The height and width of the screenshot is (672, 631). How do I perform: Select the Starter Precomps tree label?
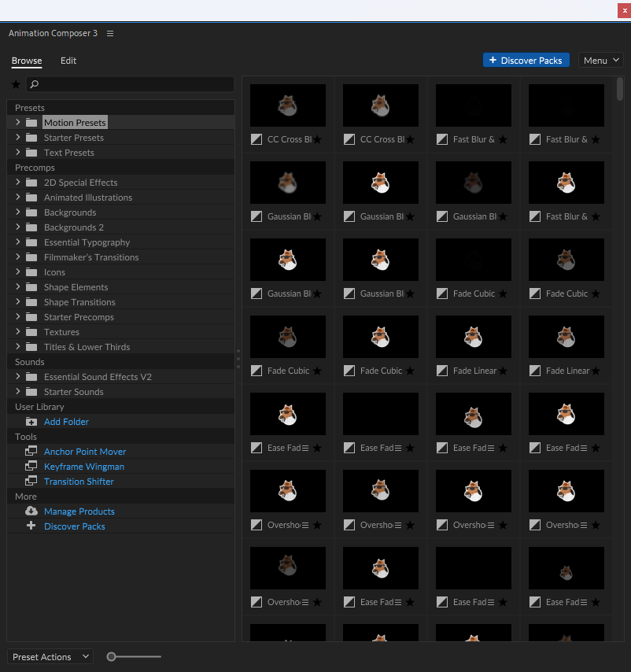[x=79, y=317]
